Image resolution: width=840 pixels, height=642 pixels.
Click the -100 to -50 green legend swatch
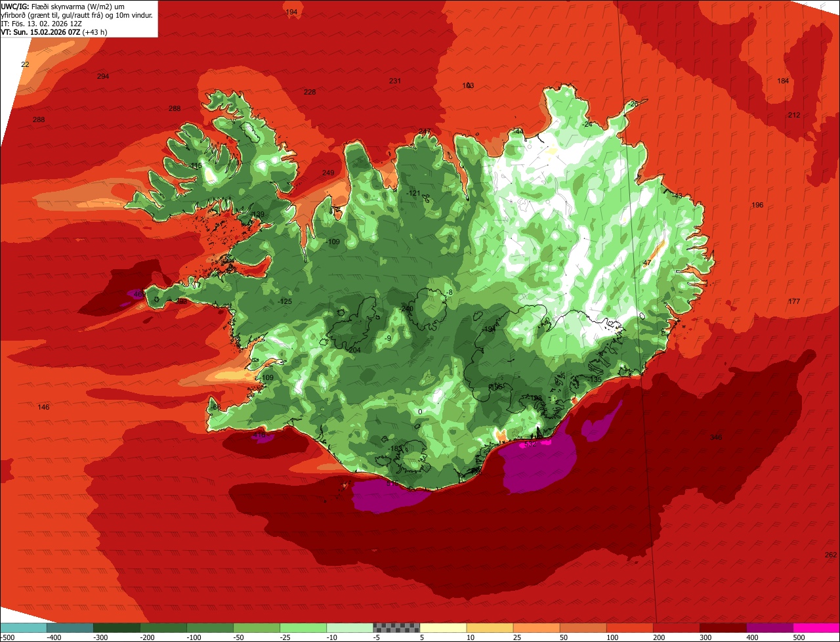(x=209, y=628)
